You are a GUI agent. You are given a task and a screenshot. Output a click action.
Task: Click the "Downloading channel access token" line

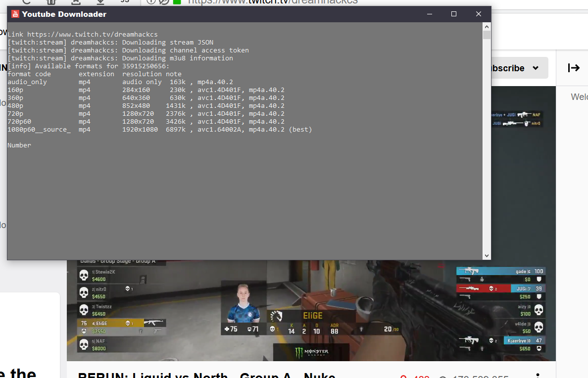(128, 50)
